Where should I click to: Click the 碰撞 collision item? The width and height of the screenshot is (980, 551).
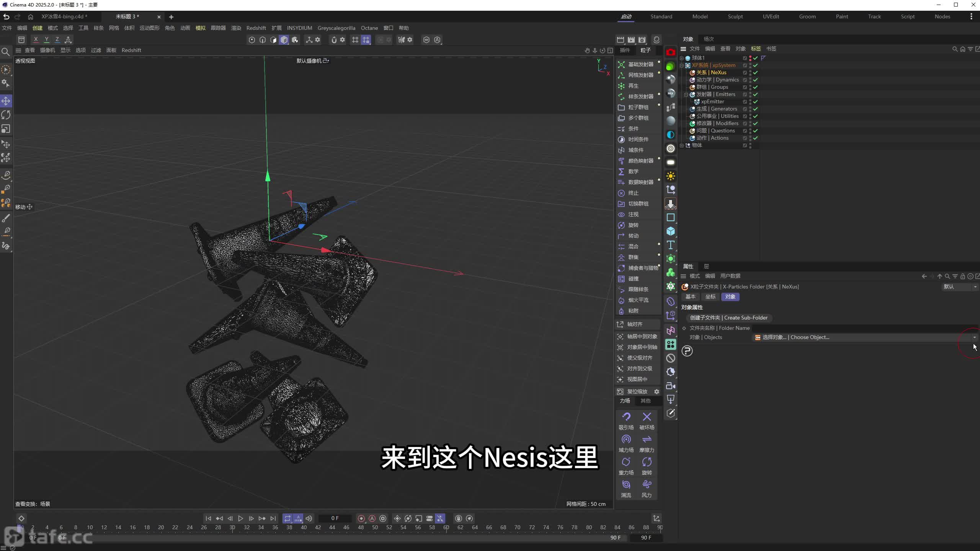tap(638, 279)
